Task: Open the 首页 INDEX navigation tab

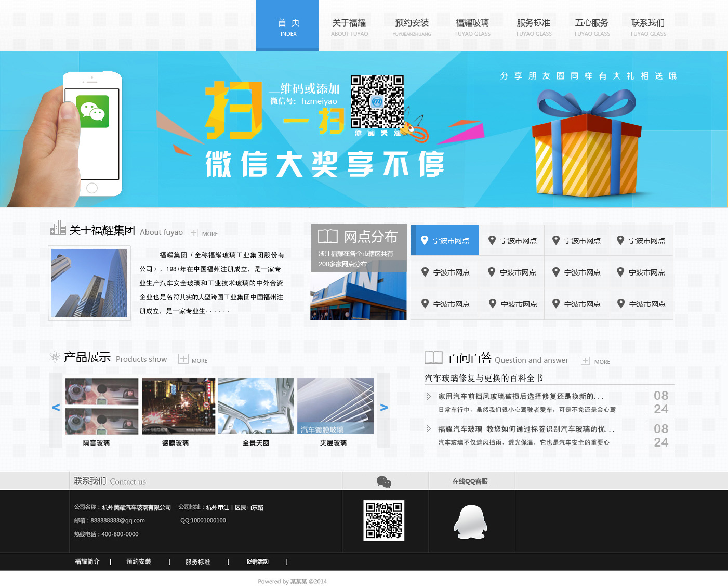Action: pos(287,25)
